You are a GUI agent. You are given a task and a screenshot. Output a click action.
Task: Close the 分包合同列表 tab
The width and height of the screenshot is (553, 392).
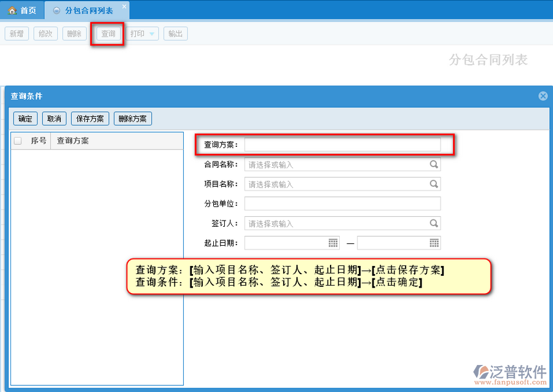pos(124,6)
